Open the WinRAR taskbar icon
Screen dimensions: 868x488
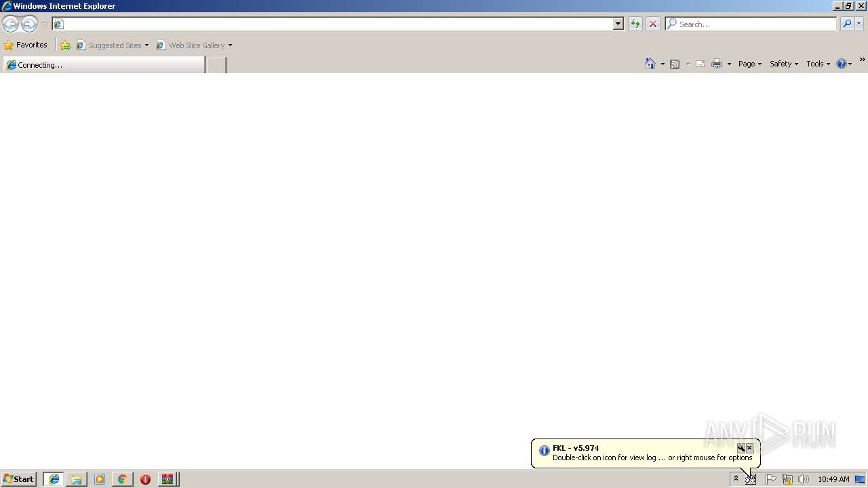[x=168, y=479]
